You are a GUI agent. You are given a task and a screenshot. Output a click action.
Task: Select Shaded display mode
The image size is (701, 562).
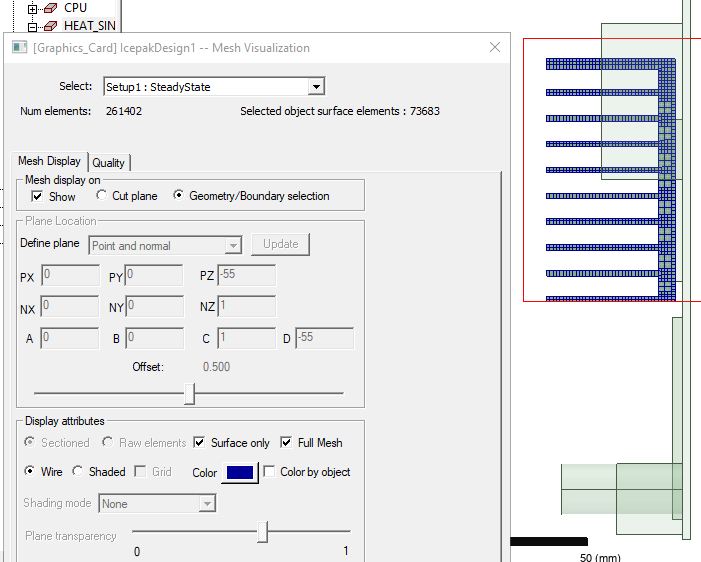click(x=79, y=472)
